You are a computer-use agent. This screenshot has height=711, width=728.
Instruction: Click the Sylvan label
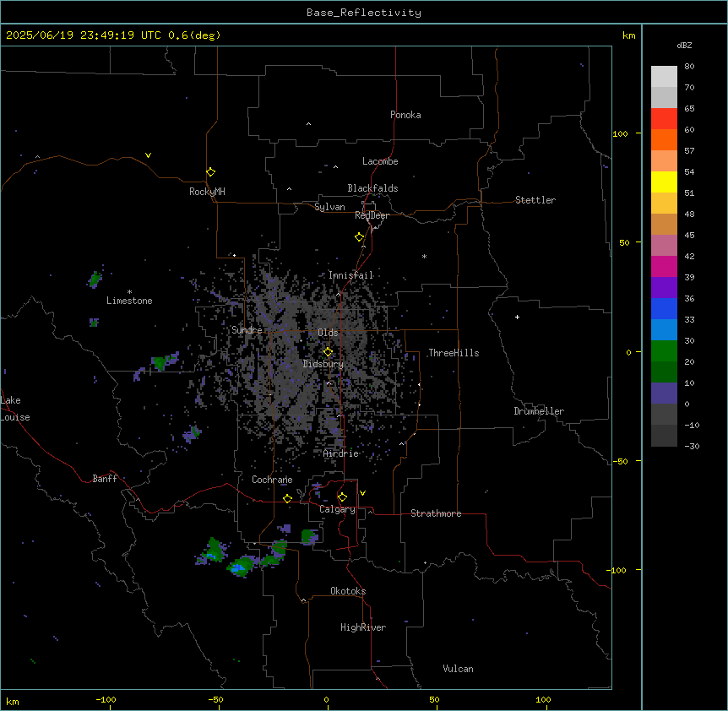pos(329,207)
